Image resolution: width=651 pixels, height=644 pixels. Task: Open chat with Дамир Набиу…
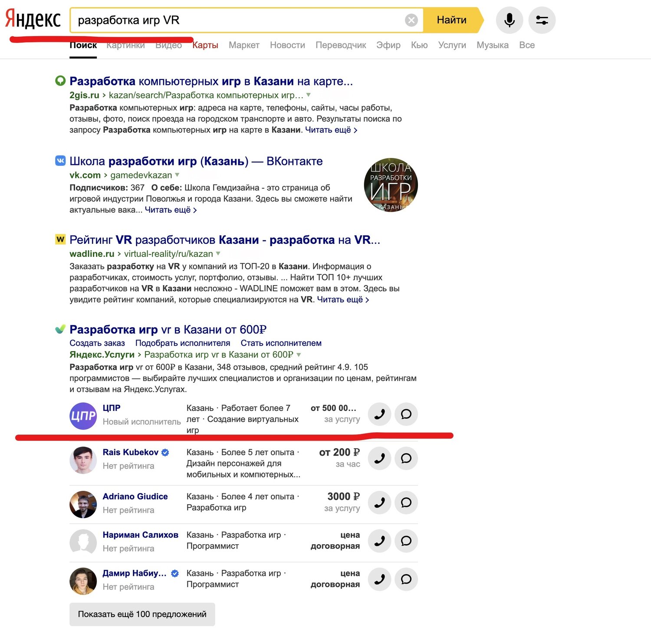406,579
